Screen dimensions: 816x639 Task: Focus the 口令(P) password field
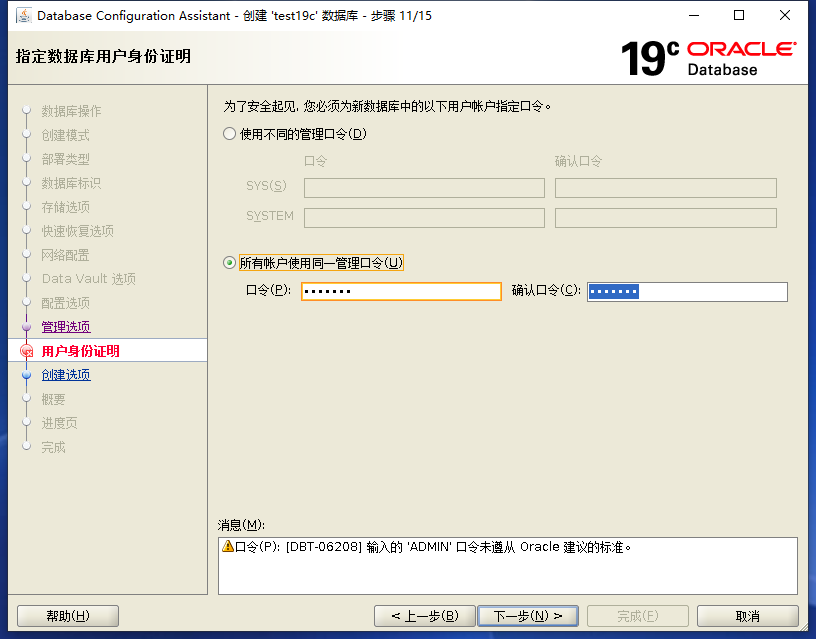point(401,291)
